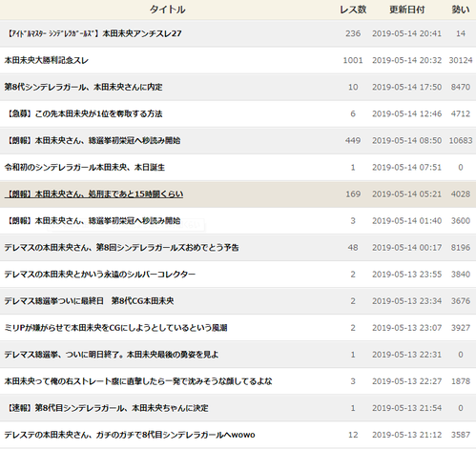
Task: Click date 2019-05-13 23:07
Action: click(407, 327)
